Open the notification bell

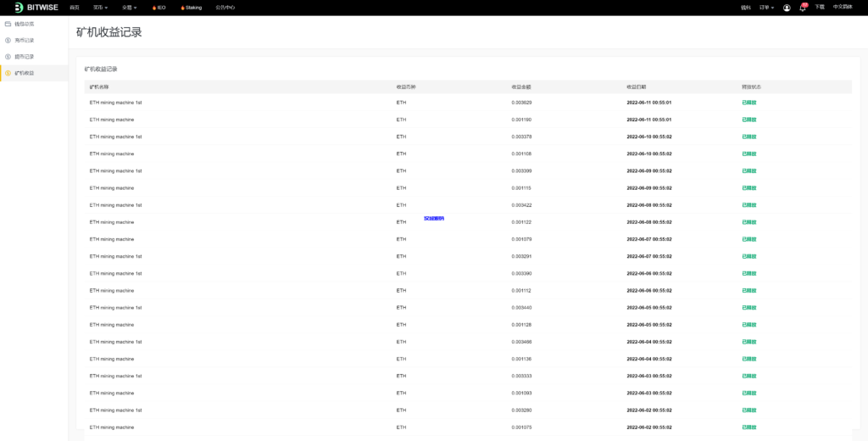(802, 8)
